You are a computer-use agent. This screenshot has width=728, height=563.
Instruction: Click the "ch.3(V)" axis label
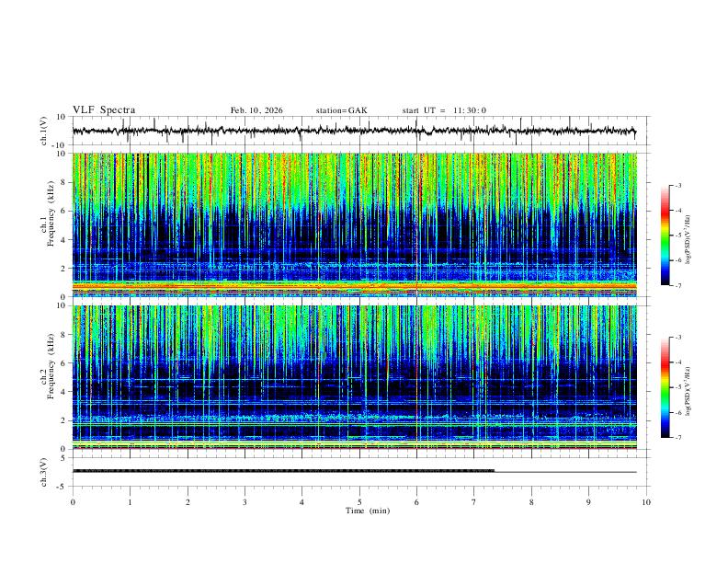point(44,473)
